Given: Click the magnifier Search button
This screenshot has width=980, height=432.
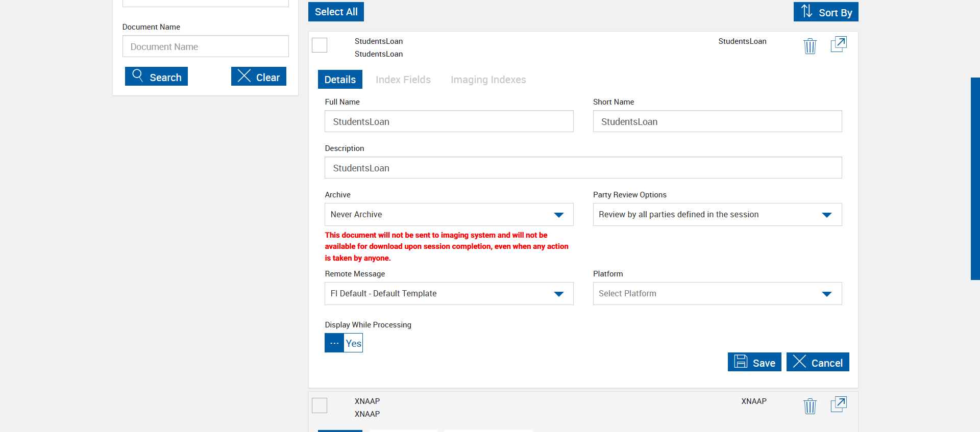Looking at the screenshot, I should coord(156,77).
